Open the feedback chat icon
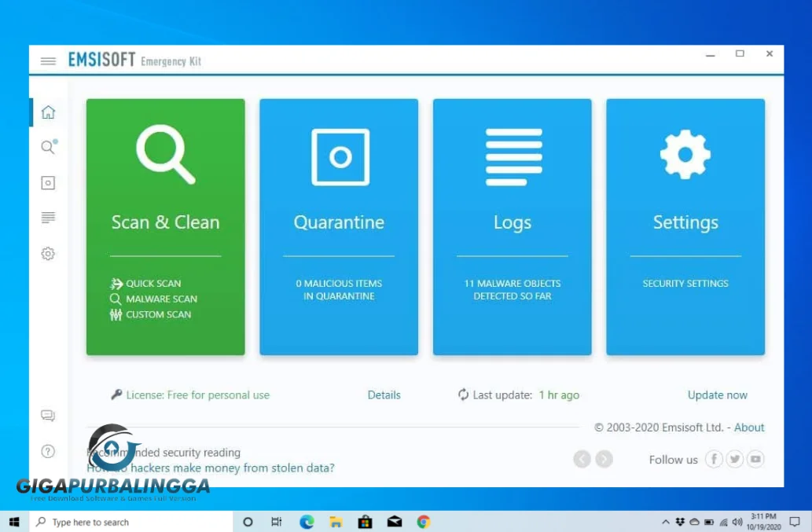Screen dimensions: 812x532 coord(48,416)
